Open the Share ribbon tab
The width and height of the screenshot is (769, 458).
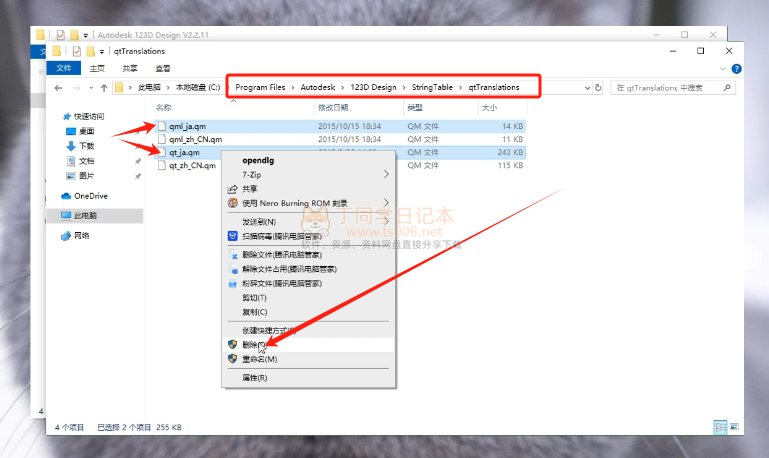[x=130, y=69]
